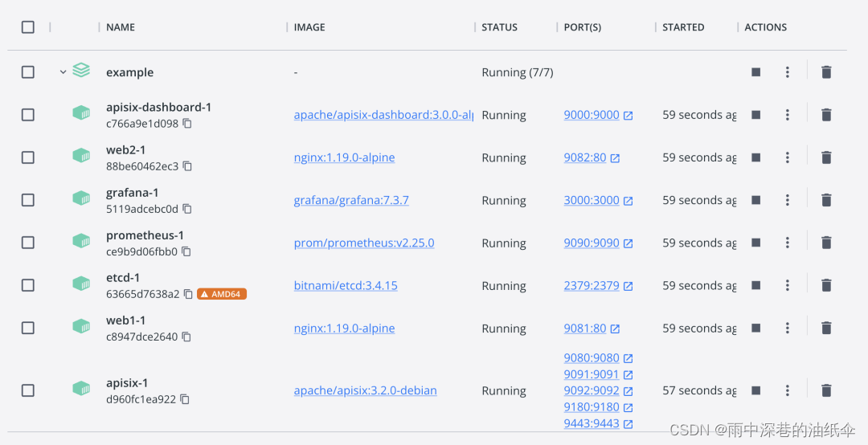Open the apache/apisix:3.2.0-debian image link
Viewport: 868px width, 445px height.
click(366, 390)
